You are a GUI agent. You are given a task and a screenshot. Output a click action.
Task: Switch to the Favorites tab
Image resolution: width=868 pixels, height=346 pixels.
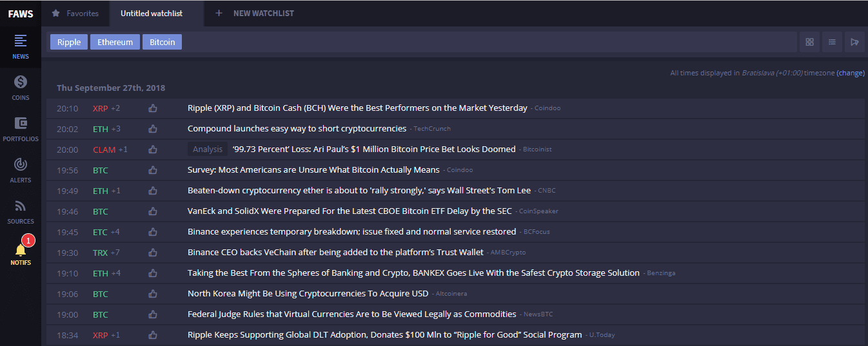tap(75, 13)
